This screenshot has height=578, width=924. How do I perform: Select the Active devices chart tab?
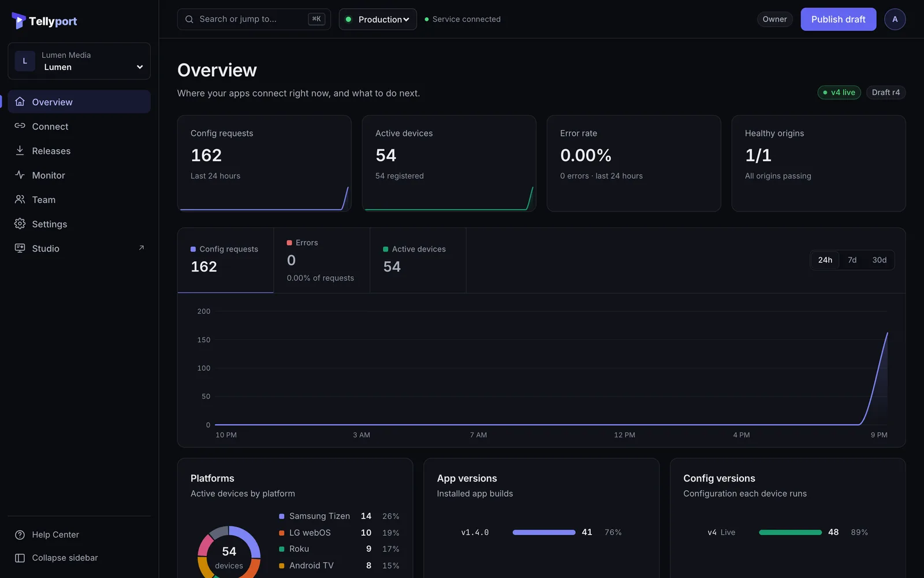coord(418,260)
